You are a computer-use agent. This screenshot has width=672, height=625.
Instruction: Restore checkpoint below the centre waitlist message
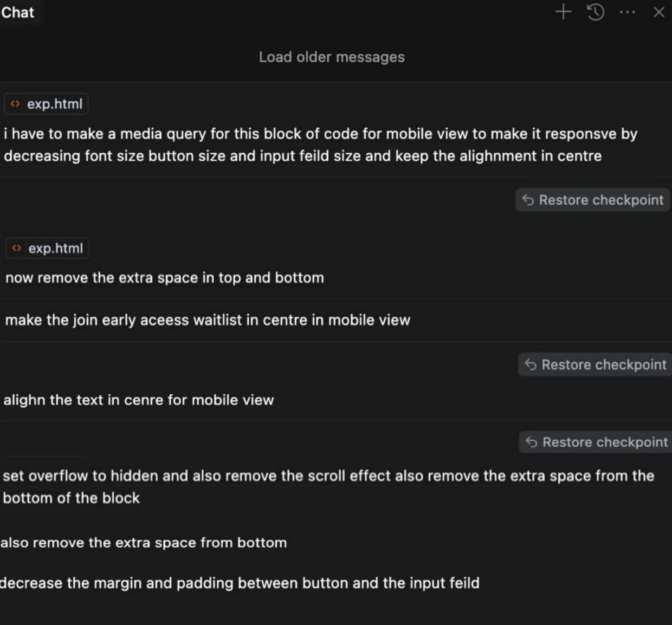coord(594,364)
